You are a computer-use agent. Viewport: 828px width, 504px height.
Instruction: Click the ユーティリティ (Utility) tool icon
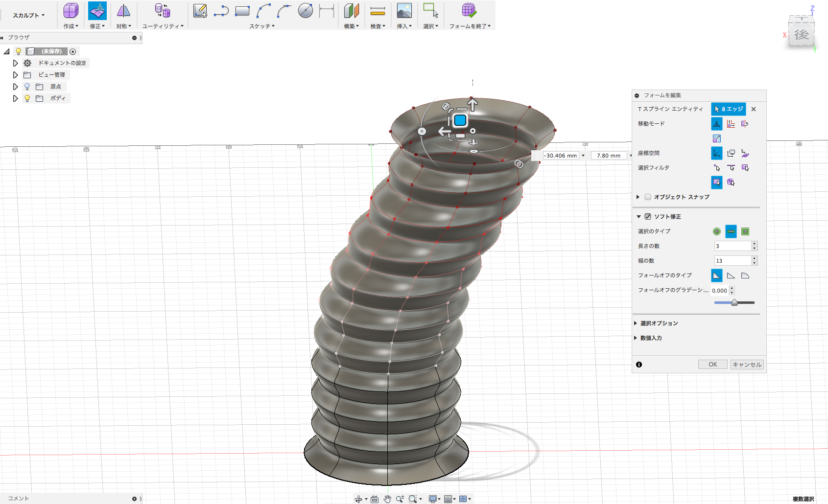pos(162,11)
